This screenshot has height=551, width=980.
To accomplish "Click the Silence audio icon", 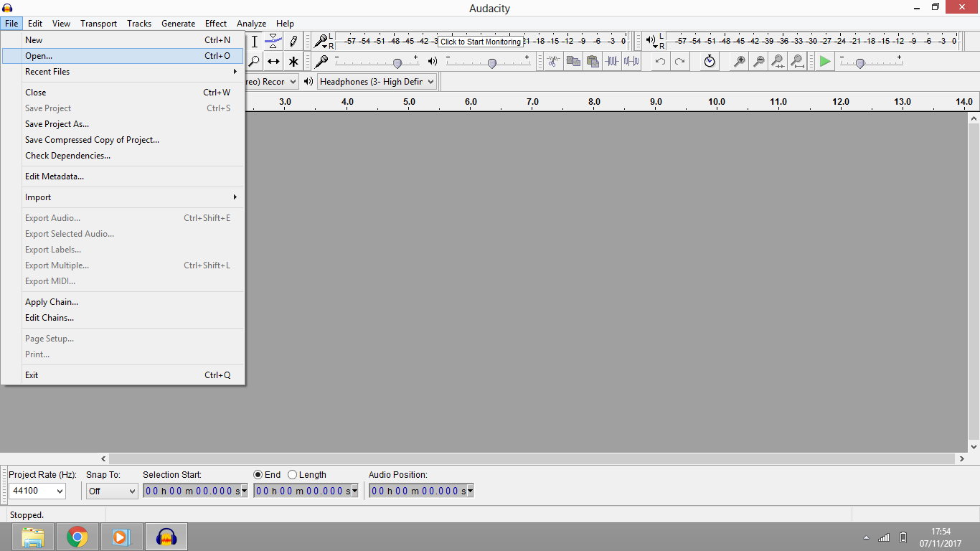I will 631,62.
